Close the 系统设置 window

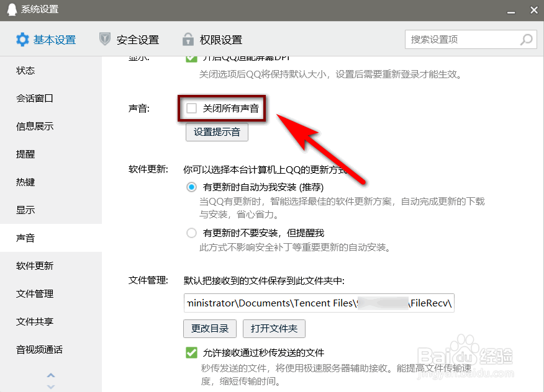pos(534,10)
